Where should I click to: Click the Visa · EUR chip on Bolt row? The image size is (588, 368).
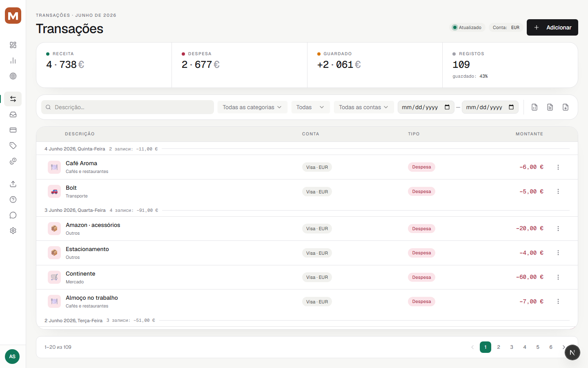pyautogui.click(x=317, y=192)
